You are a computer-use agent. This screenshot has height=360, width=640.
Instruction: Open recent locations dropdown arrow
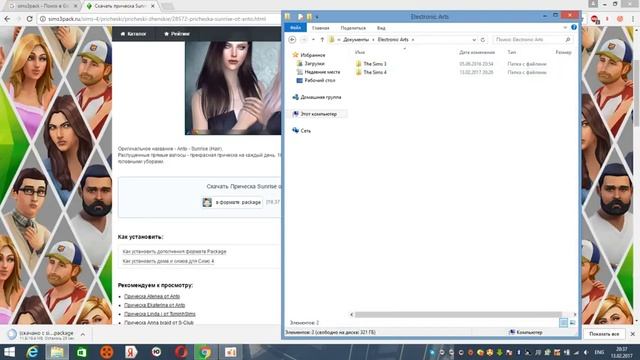[x=313, y=40]
